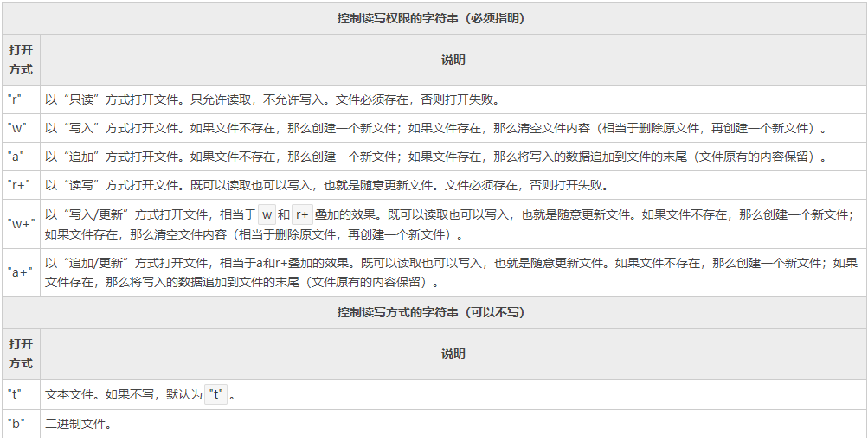
Task: Click the "说明" header in the 读写方式 section
Action: pyautogui.click(x=453, y=354)
